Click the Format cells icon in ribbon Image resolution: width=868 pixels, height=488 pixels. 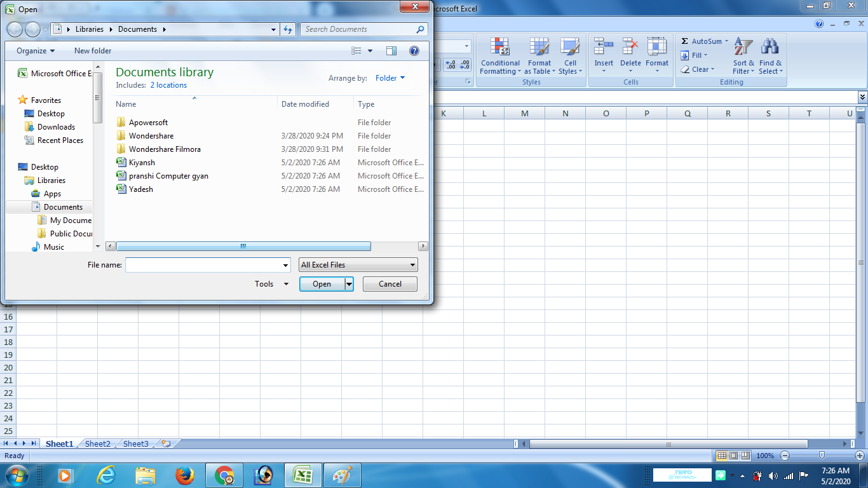click(657, 46)
